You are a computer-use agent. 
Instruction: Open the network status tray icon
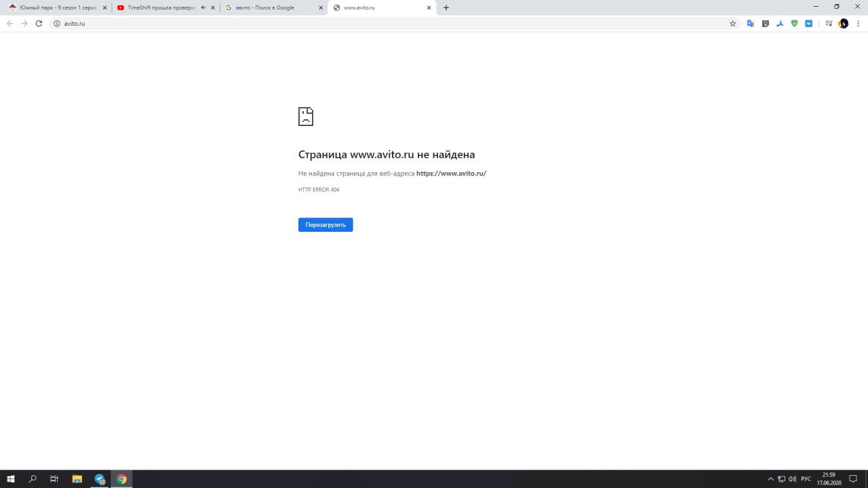click(x=781, y=479)
